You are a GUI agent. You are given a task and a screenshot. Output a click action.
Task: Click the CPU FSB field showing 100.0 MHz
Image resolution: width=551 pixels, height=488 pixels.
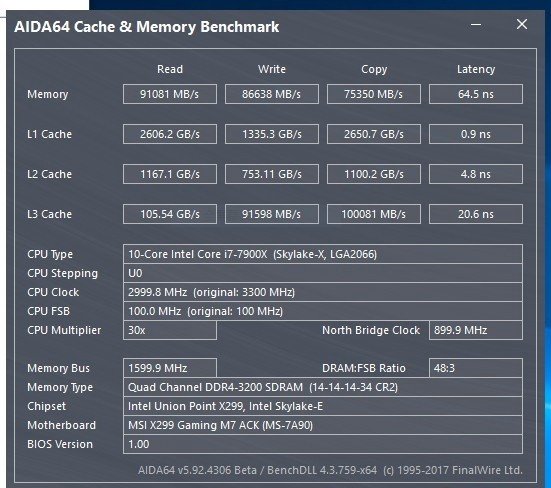click(x=323, y=311)
